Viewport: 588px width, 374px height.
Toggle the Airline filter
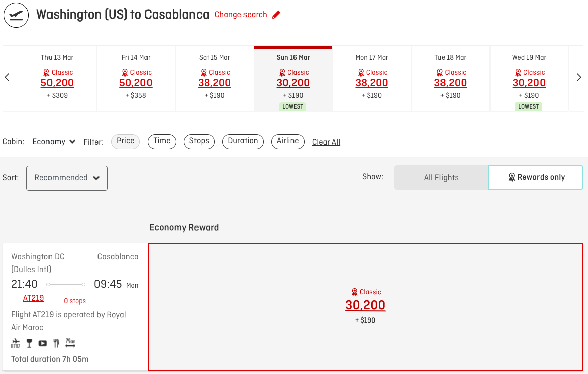(x=287, y=141)
